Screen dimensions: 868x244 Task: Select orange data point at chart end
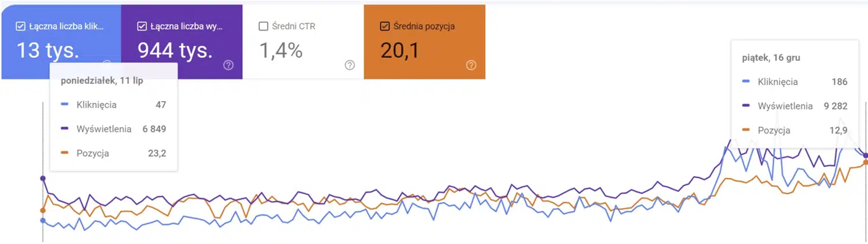(865, 162)
